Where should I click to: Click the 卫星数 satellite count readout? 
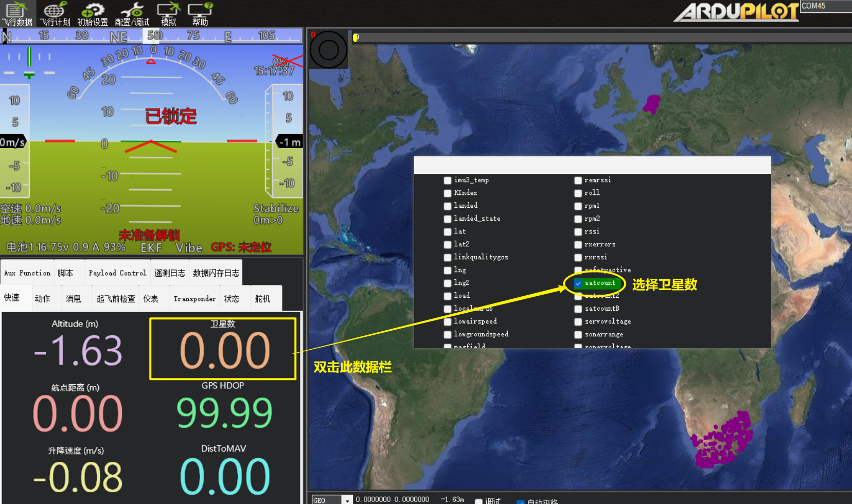click(x=223, y=349)
